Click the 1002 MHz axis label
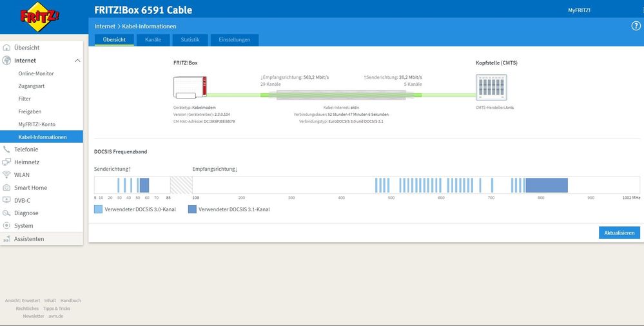The width and height of the screenshot is (644, 326). tap(631, 198)
